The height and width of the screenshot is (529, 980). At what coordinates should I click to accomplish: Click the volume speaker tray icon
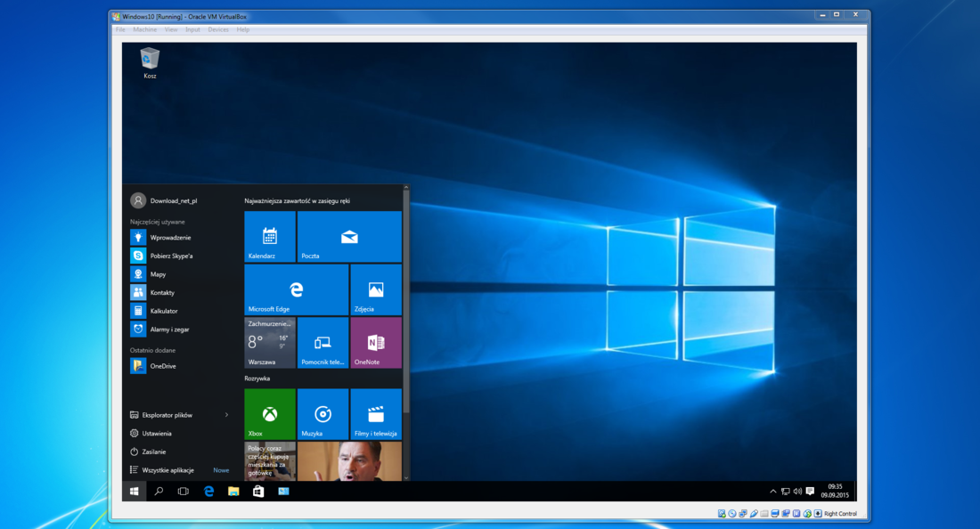point(797,492)
